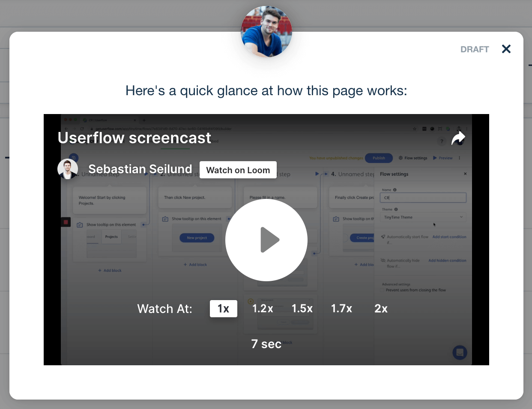Click 'Add block' under the Projects step

tap(110, 271)
